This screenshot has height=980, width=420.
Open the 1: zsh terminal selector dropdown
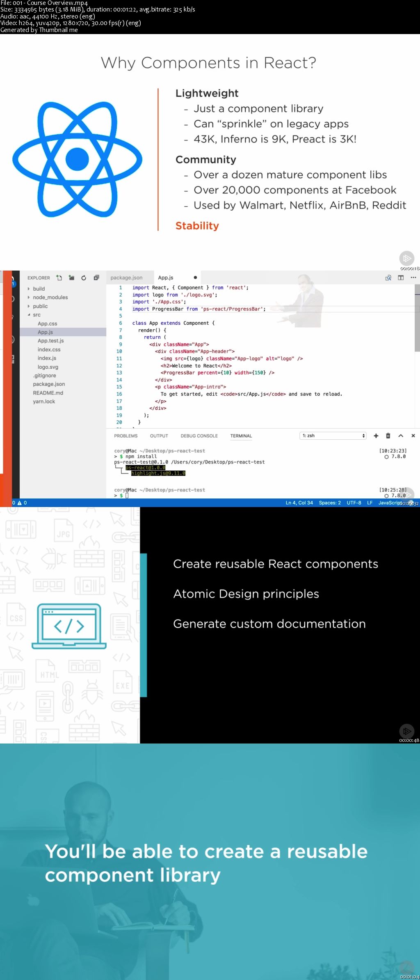click(x=333, y=436)
